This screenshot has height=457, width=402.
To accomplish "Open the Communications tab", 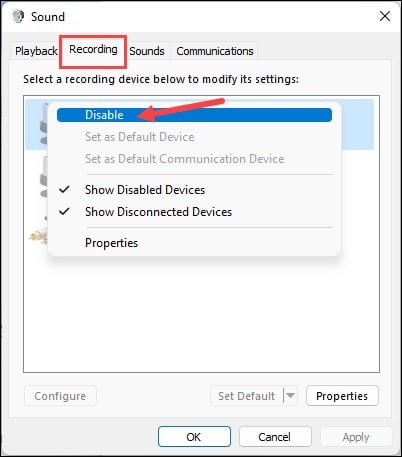I will pos(215,51).
